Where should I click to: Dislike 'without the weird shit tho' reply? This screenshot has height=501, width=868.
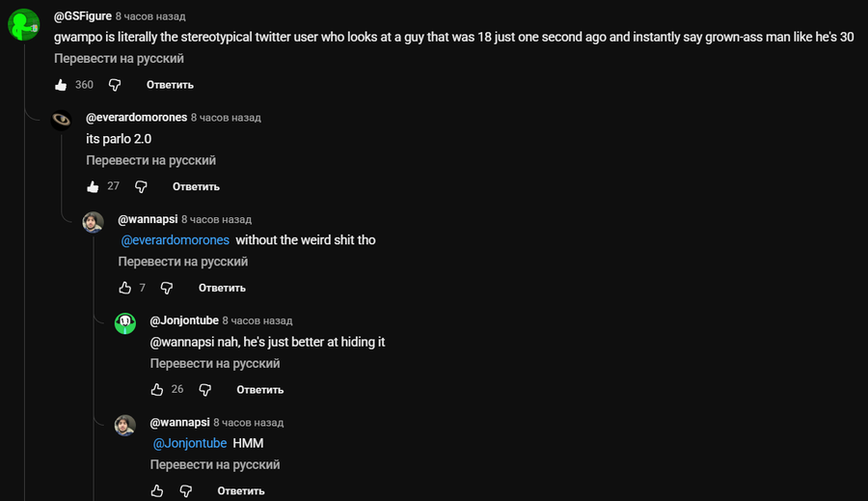167,288
